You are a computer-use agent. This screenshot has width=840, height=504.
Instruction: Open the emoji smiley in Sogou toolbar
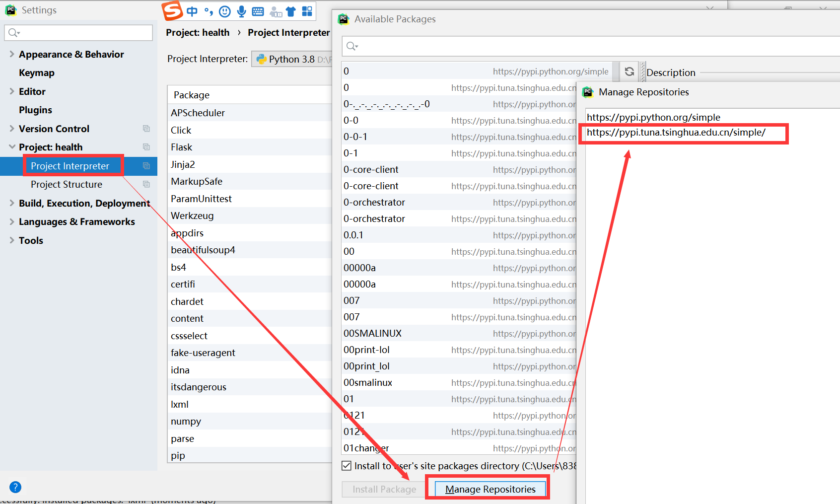(225, 11)
